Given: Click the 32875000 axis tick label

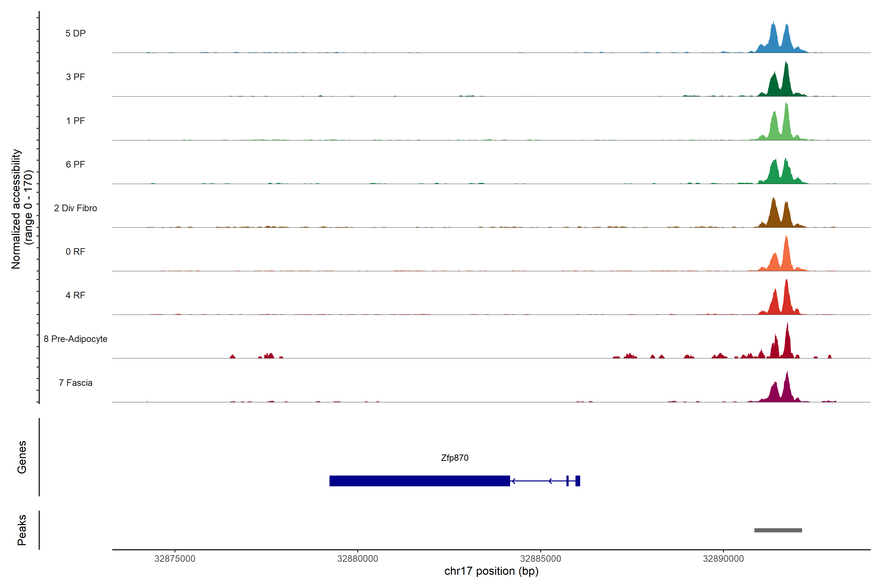Looking at the screenshot, I should tap(175, 559).
